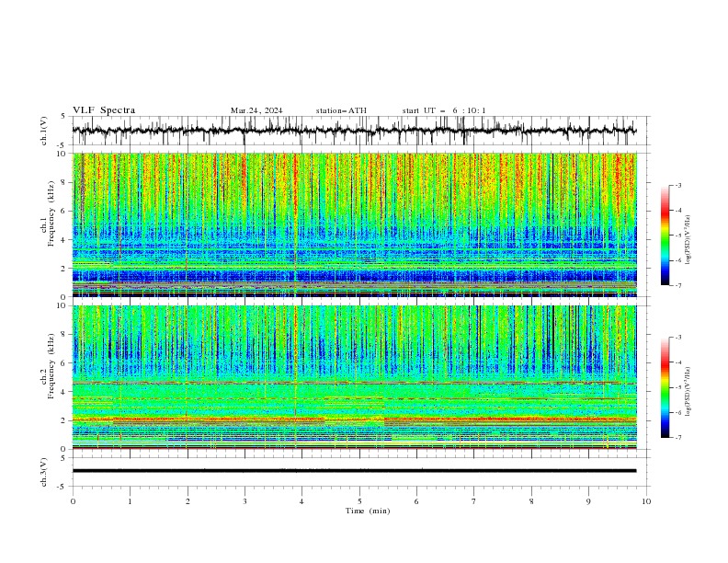The image size is (728, 563).
Task: Click the "-3" tick on the ch.1 colorbar
Action: 677,185
